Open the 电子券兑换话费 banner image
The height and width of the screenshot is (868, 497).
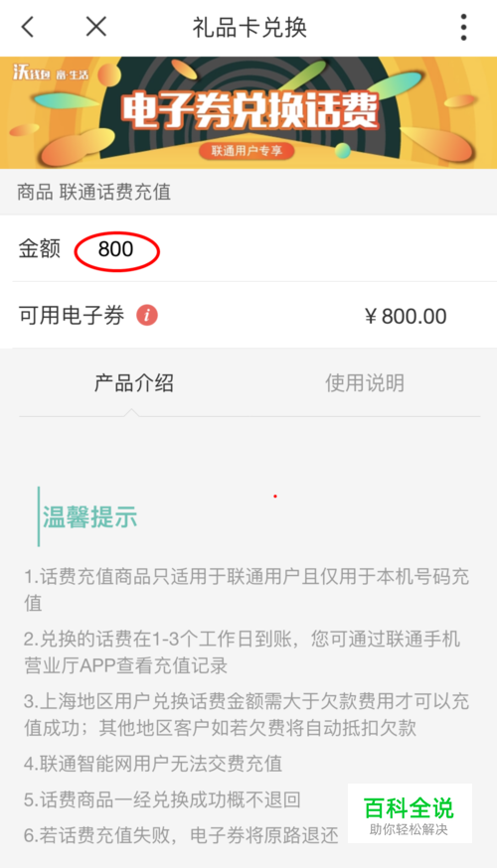[248, 112]
